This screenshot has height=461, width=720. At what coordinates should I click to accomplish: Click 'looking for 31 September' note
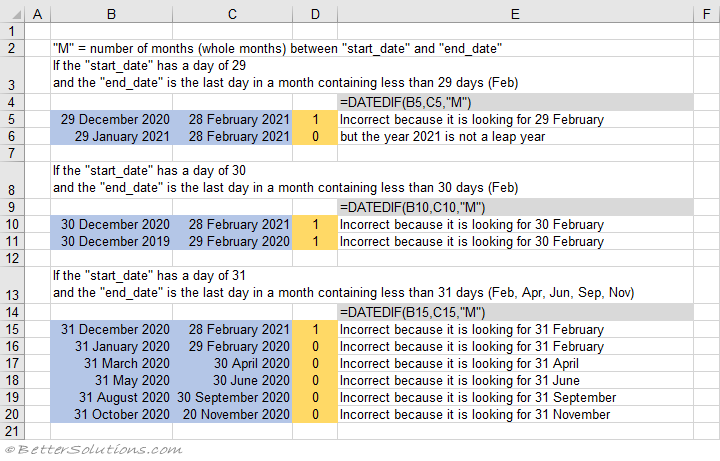coord(478,397)
